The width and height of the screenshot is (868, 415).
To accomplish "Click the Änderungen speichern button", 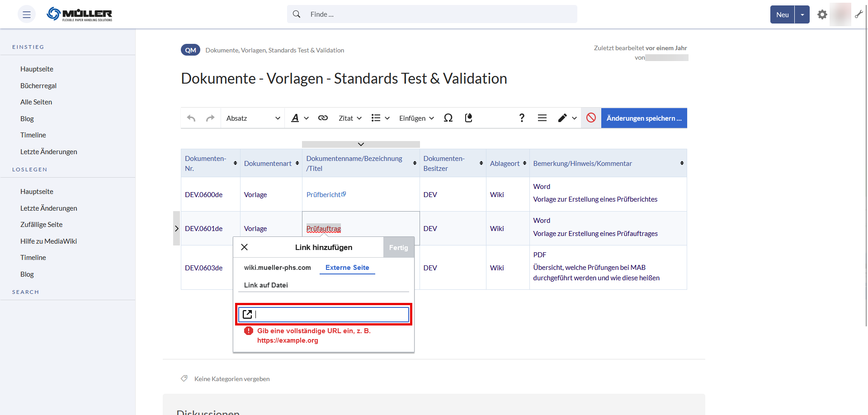I will 644,118.
